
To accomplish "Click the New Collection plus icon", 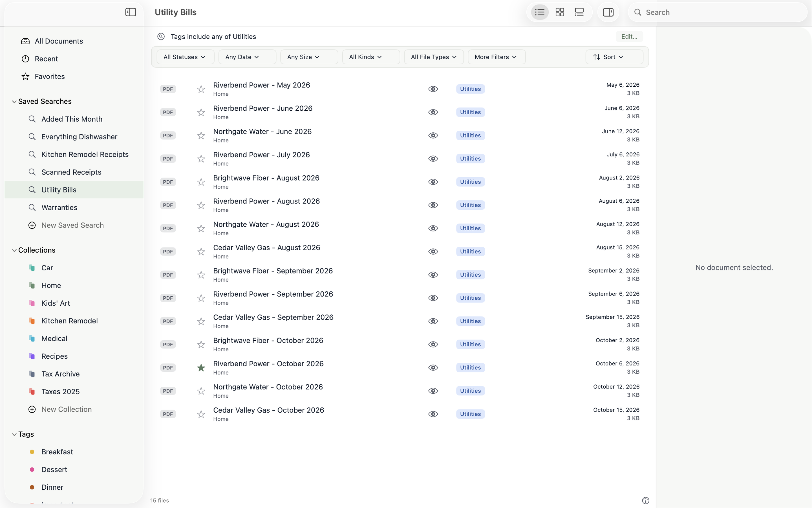I will point(32,409).
